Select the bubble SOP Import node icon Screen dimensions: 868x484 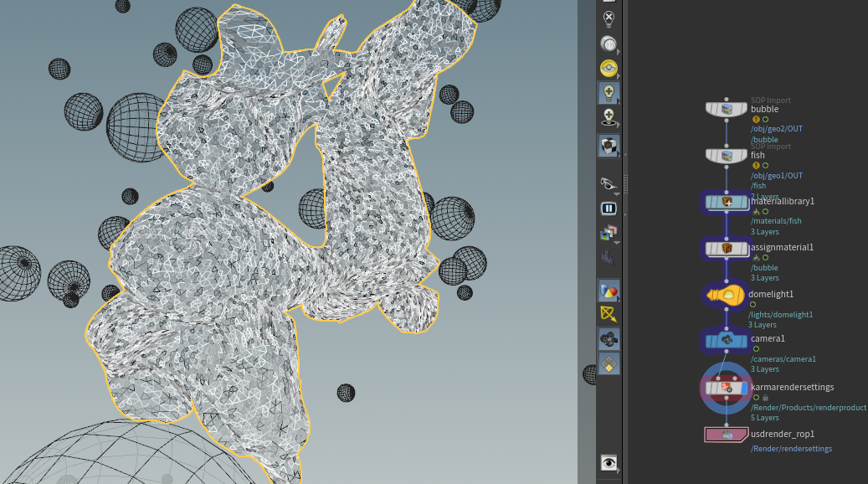(x=727, y=109)
